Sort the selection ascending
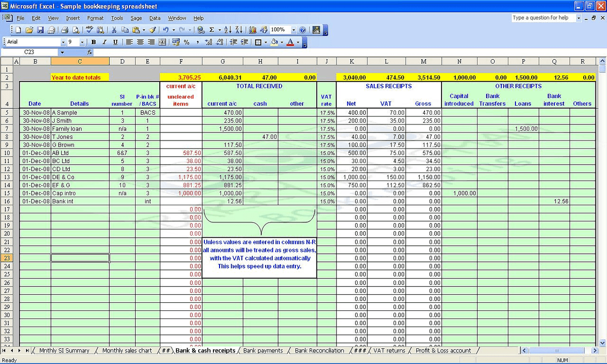The image size is (607, 364). click(x=227, y=30)
